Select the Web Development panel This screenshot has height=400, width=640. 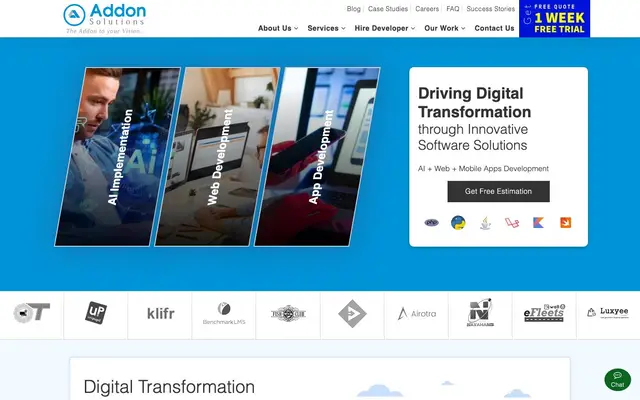click(x=218, y=157)
